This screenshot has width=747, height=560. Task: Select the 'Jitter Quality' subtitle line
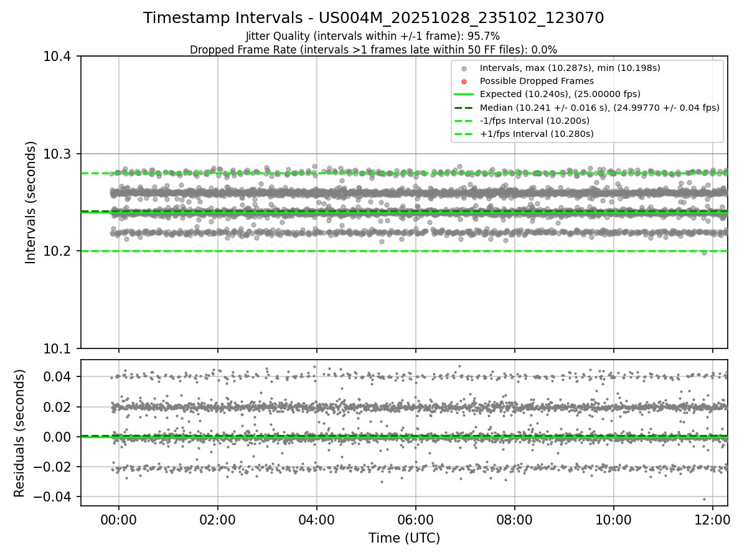[373, 36]
